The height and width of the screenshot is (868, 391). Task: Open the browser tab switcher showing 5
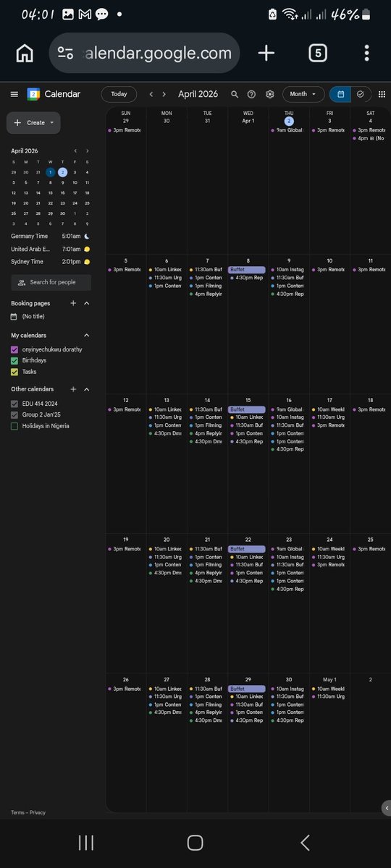pos(318,53)
